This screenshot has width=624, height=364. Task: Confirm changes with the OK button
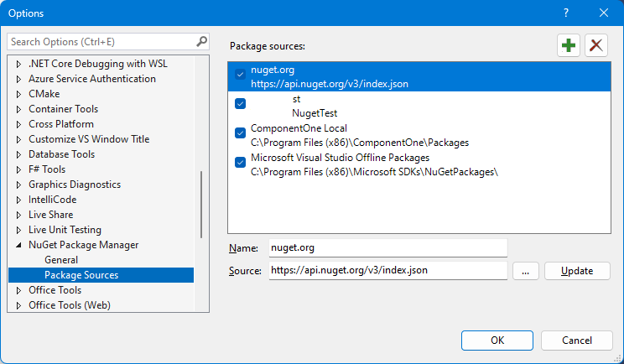pyautogui.click(x=497, y=341)
